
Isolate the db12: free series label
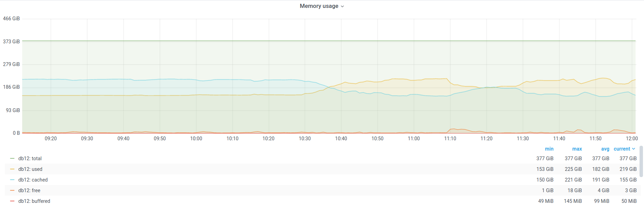point(29,190)
